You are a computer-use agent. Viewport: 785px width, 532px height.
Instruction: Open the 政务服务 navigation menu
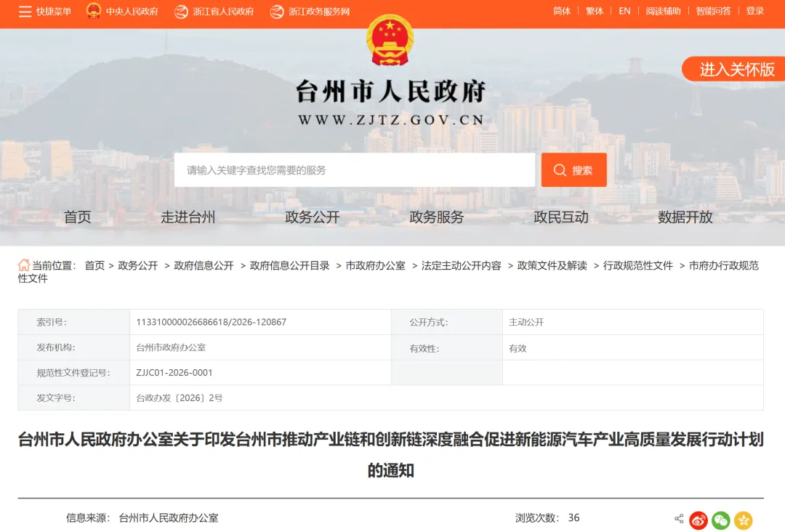tap(436, 217)
